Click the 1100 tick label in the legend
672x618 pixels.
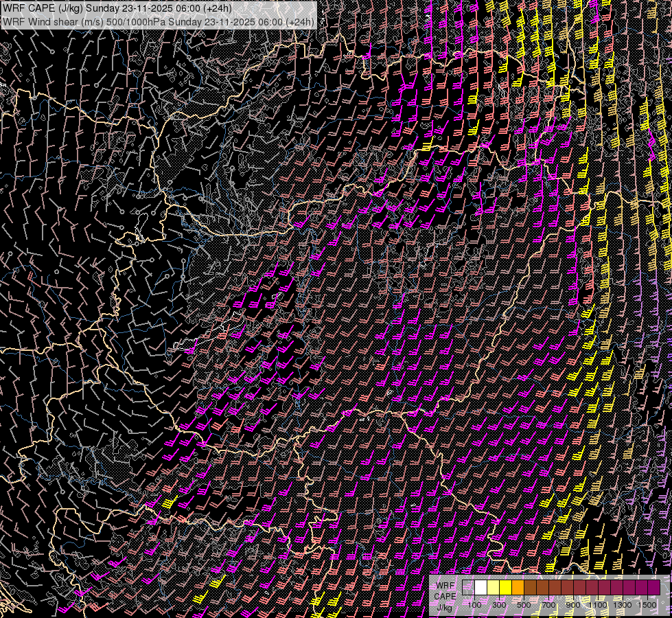(597, 605)
